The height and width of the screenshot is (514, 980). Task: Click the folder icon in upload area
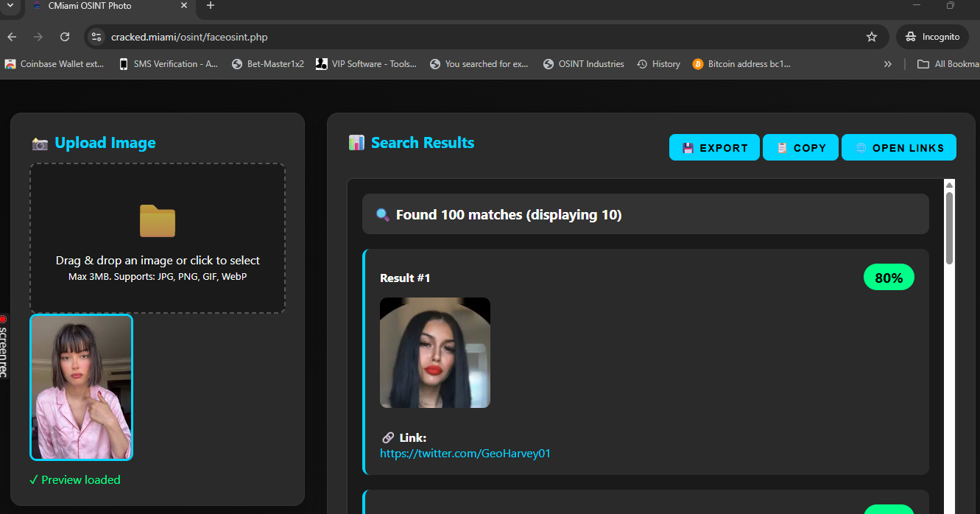point(158,221)
